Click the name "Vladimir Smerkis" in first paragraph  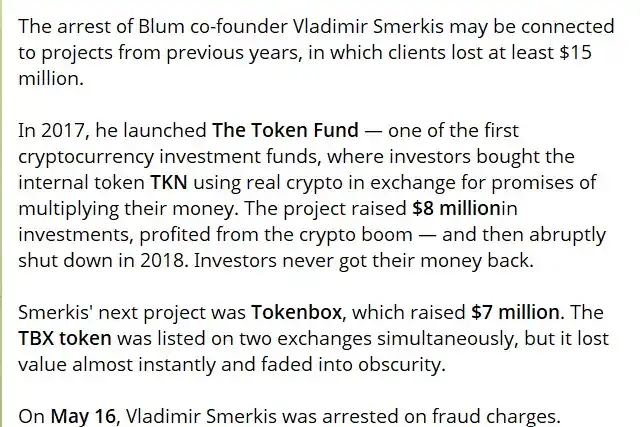pos(368,27)
